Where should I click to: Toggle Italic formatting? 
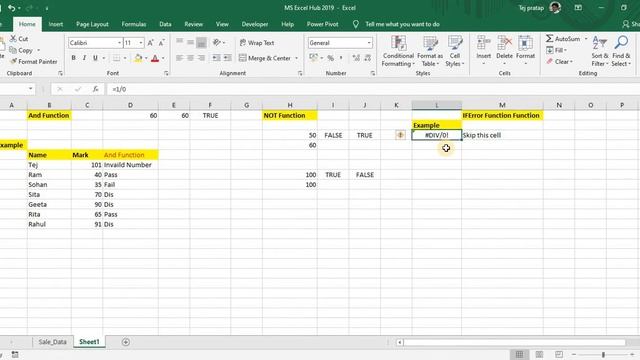pyautogui.click(x=84, y=58)
